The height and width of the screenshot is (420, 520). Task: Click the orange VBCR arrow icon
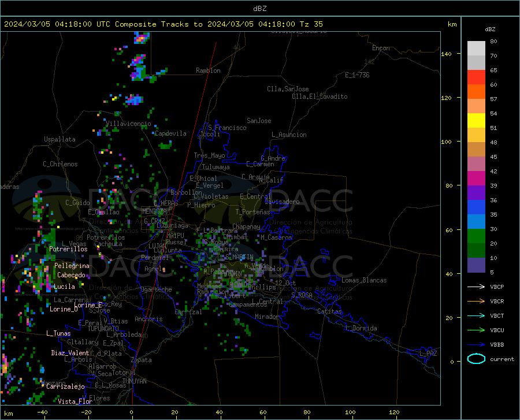point(476,302)
